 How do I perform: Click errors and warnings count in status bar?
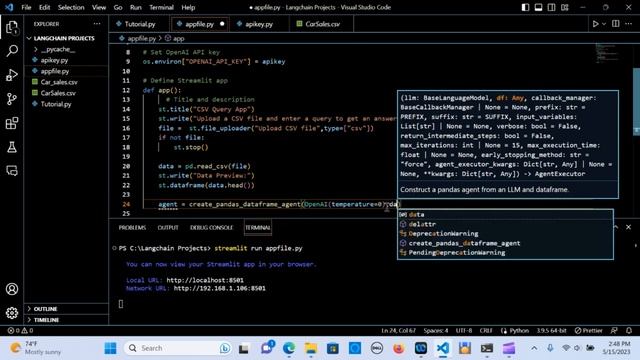click(20, 331)
